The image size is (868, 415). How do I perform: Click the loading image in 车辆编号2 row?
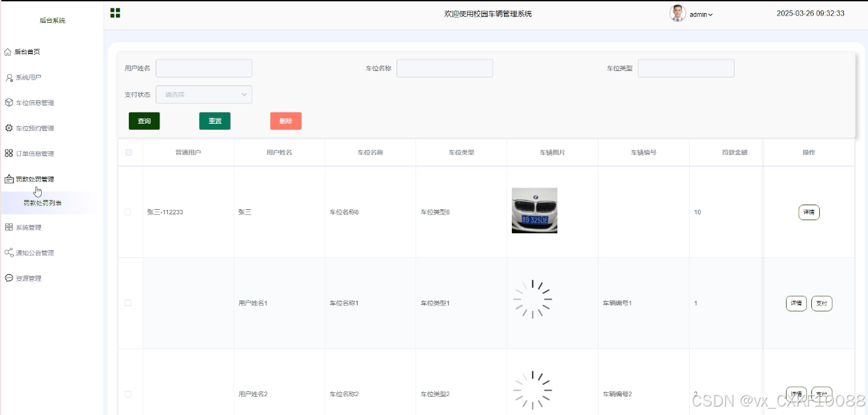[x=533, y=390]
